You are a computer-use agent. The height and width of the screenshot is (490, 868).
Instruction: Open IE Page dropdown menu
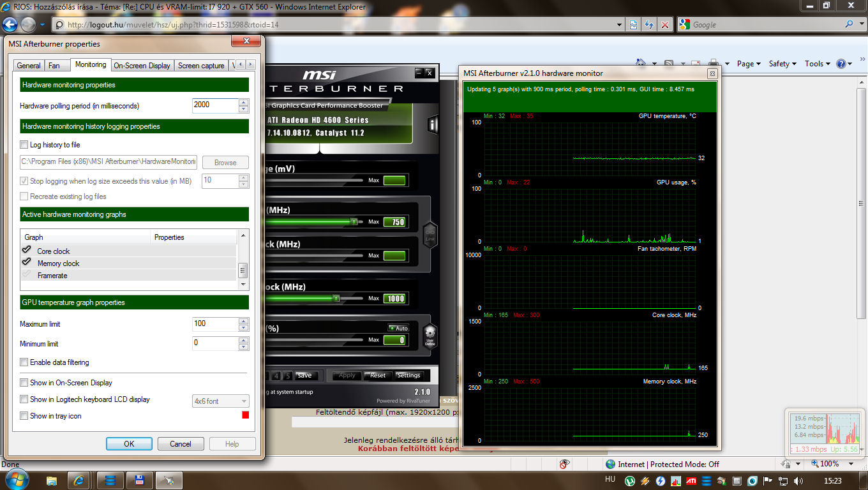click(x=749, y=64)
